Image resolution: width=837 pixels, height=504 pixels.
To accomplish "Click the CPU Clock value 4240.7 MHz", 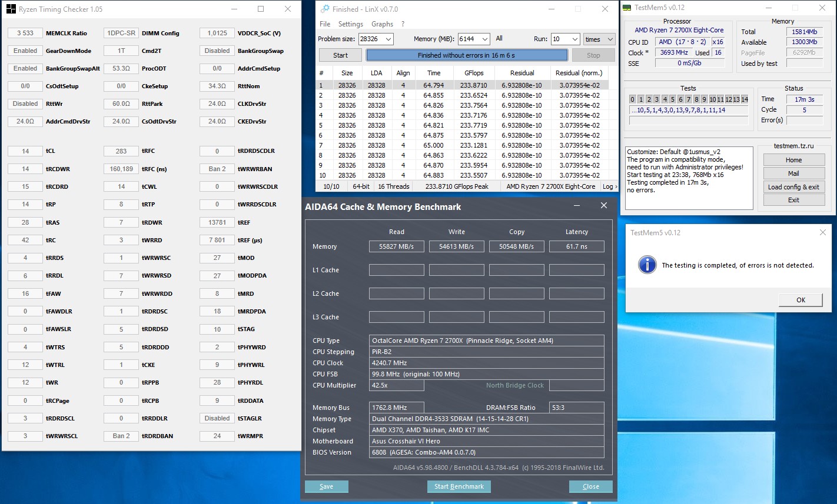I will (x=487, y=363).
